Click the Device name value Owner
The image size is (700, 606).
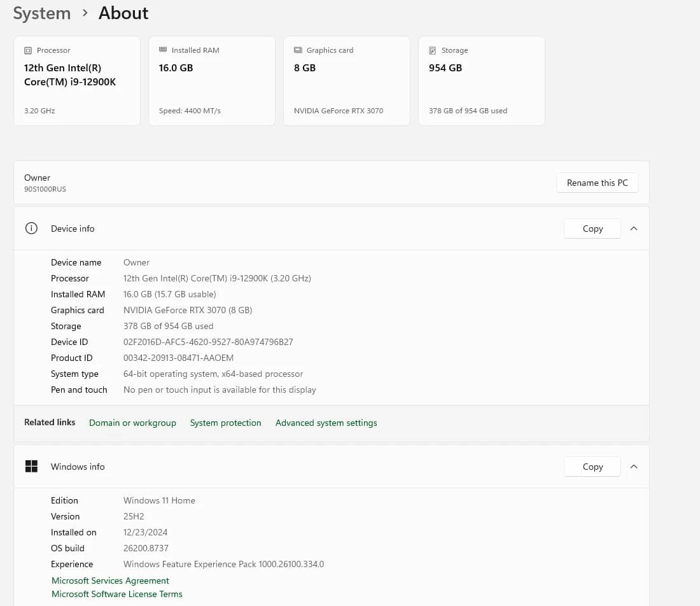136,263
